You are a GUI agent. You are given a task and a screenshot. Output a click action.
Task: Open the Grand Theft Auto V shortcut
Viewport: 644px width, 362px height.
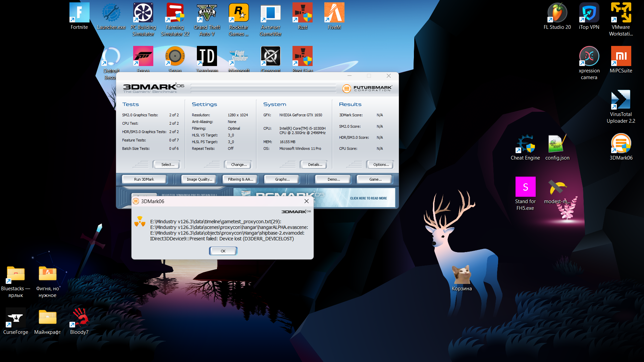click(207, 20)
